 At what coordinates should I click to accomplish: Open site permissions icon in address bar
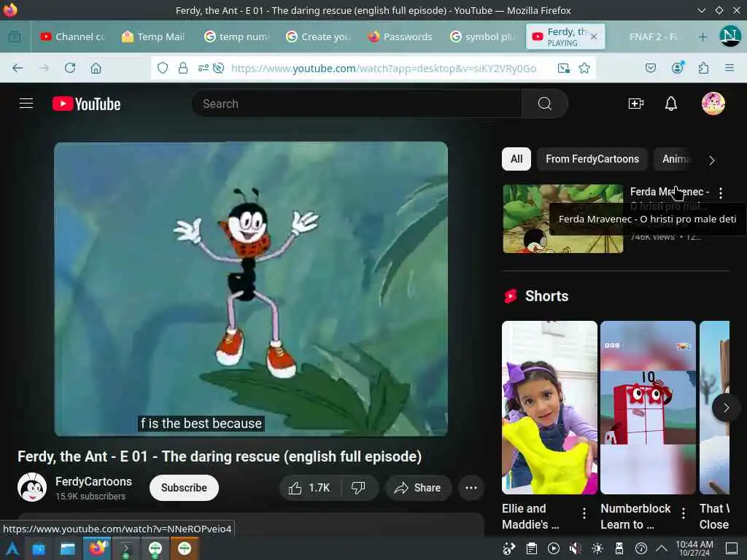click(203, 68)
